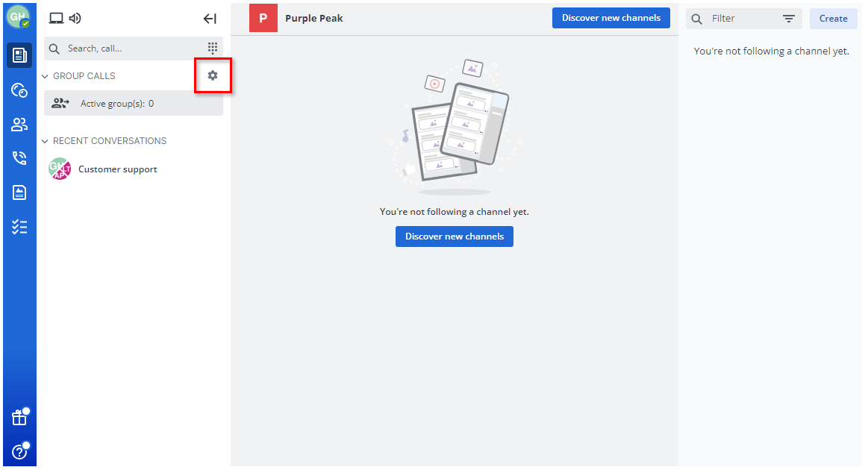
Task: Open the gift what's new icon
Action: pyautogui.click(x=19, y=418)
